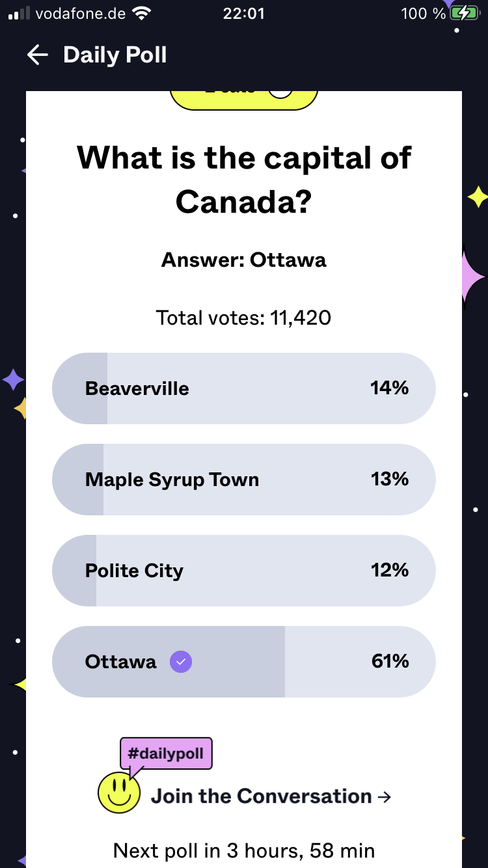Tap the Daily Poll header title

click(115, 55)
